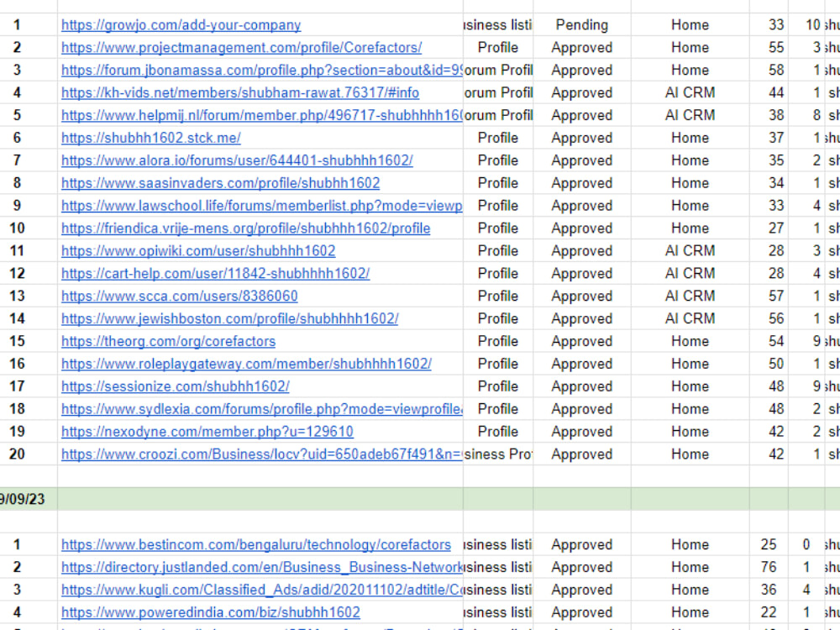This screenshot has height=630, width=840.
Task: Select AI CRM cell in opiwiki.com row
Action: [690, 250]
